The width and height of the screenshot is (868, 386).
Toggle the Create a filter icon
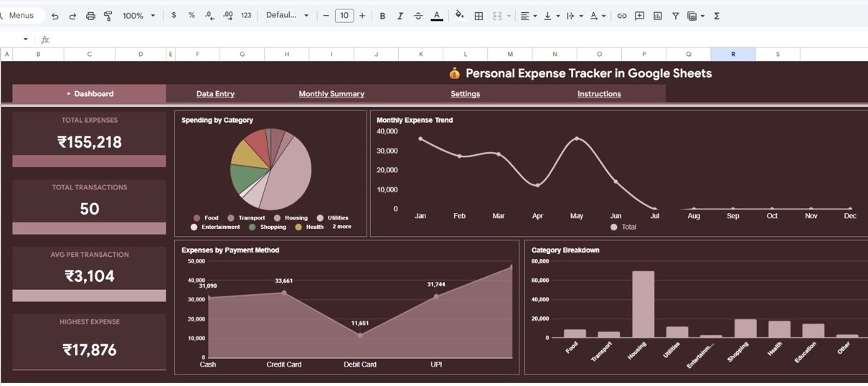tap(676, 16)
